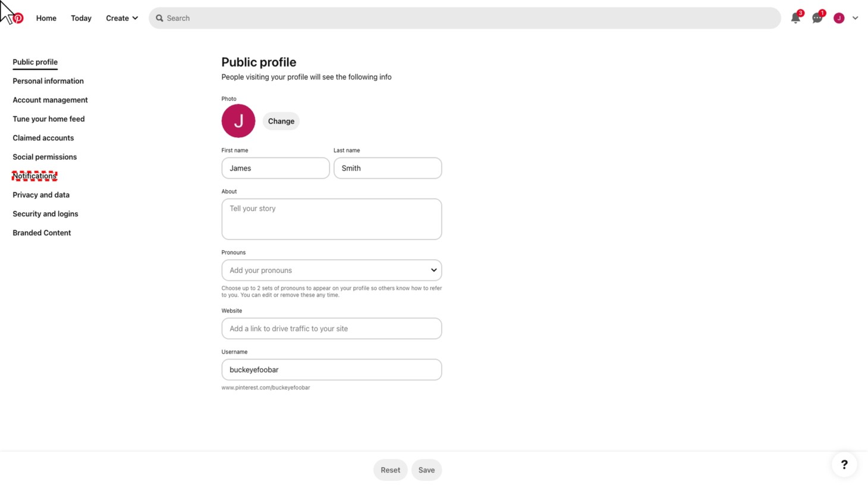Click the Reset button
Viewport: 868px width, 488px height.
click(x=390, y=470)
